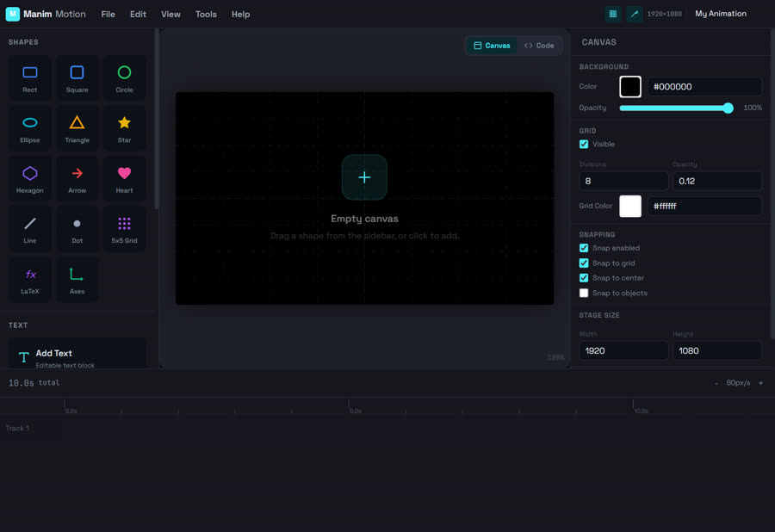Screen dimensions: 775x532
Task: Open the Edit menu
Action: (x=138, y=15)
